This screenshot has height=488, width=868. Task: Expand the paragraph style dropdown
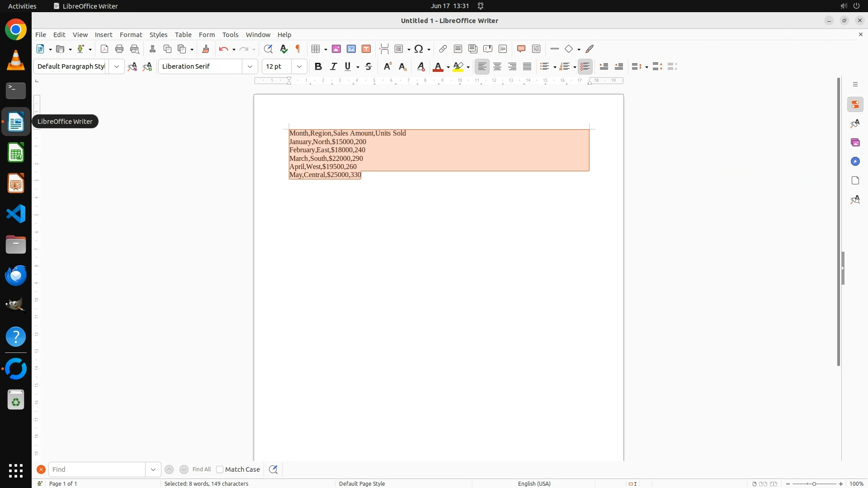tap(117, 66)
